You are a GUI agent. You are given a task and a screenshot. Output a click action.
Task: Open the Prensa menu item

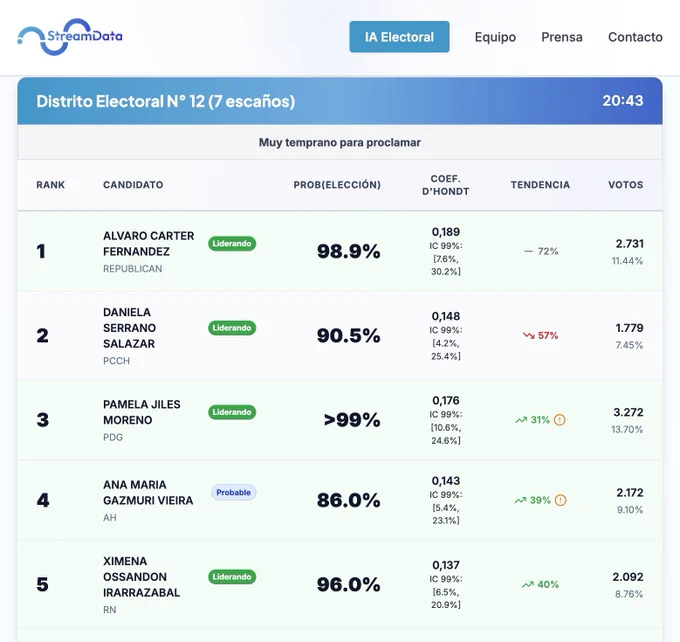[562, 37]
